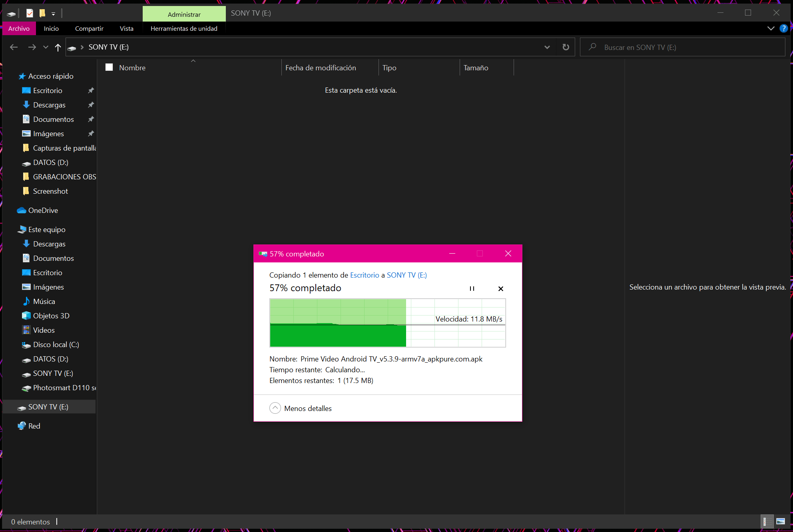Click the refresh icon in address bar
This screenshot has height=532, width=793.
coord(566,47)
